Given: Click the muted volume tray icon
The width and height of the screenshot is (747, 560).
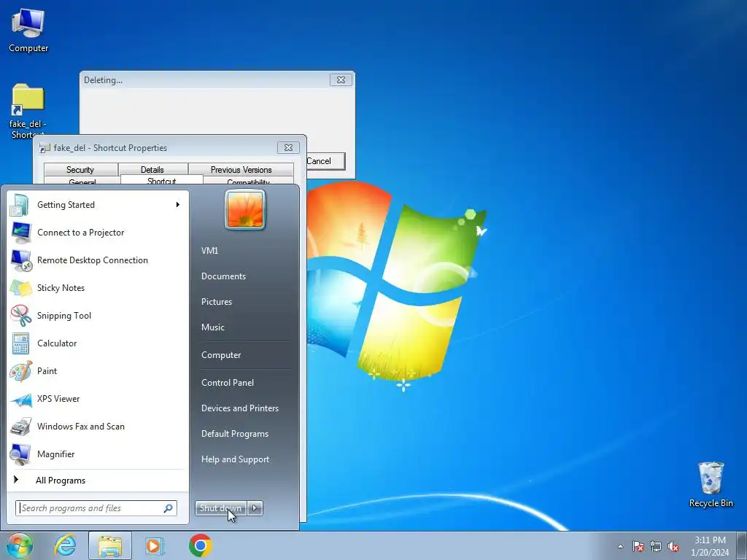Looking at the screenshot, I should coord(673,546).
